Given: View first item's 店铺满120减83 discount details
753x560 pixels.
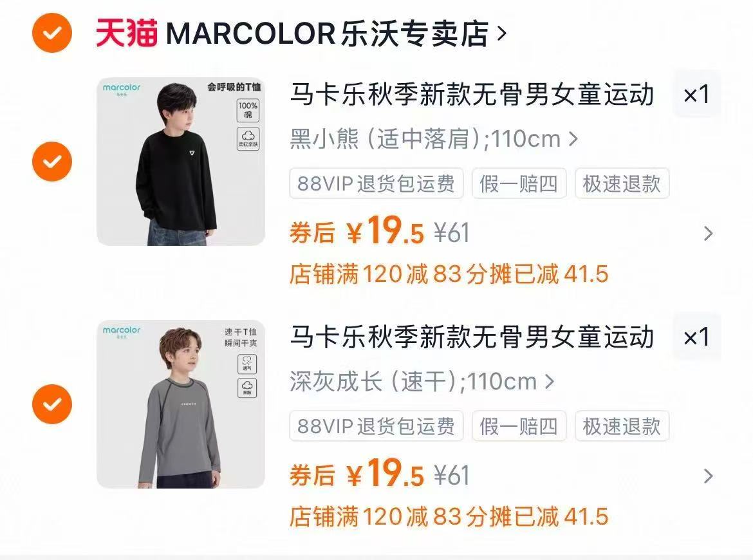Looking at the screenshot, I should point(449,274).
